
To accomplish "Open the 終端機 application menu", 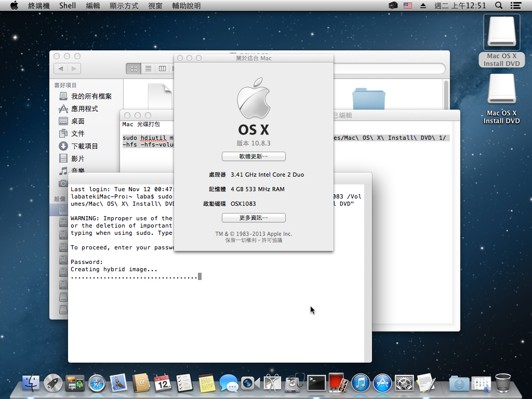I will 38,5.
